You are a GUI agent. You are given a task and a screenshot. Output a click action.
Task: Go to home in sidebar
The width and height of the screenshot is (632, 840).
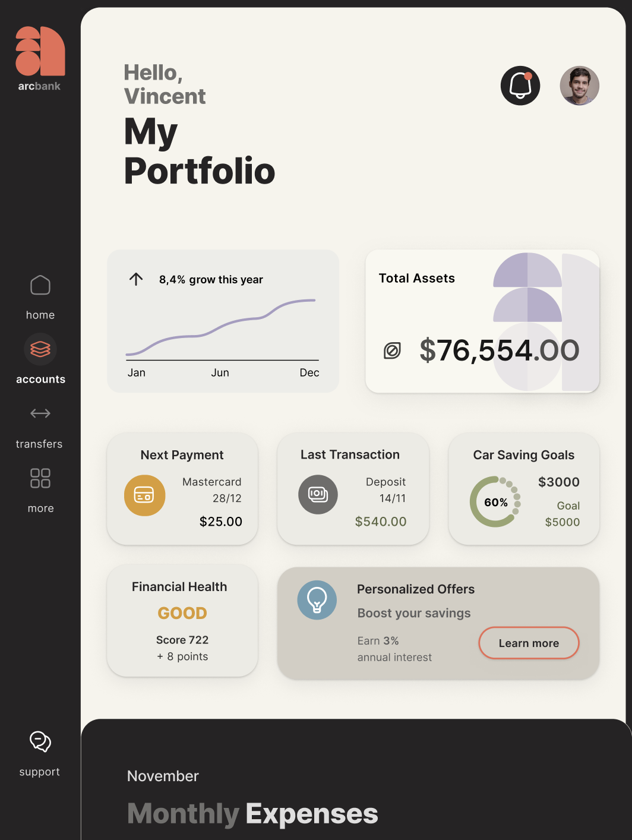40,286
